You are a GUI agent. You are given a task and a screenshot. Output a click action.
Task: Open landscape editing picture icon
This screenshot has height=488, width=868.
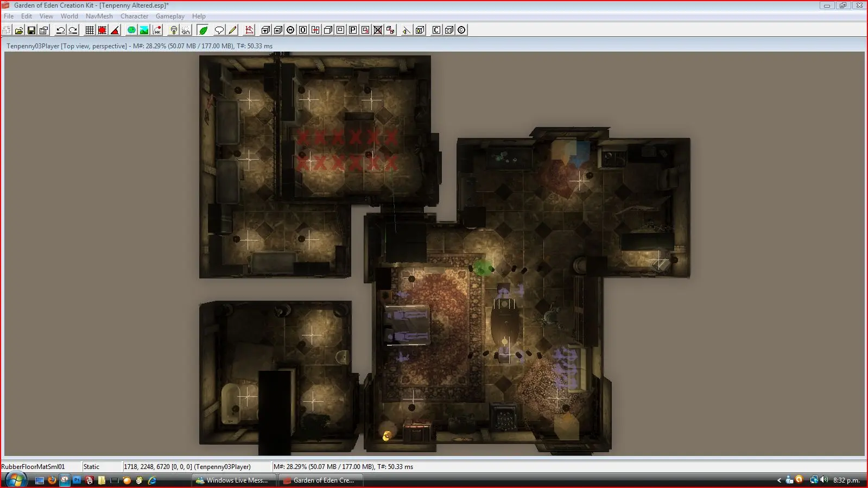[x=144, y=30]
